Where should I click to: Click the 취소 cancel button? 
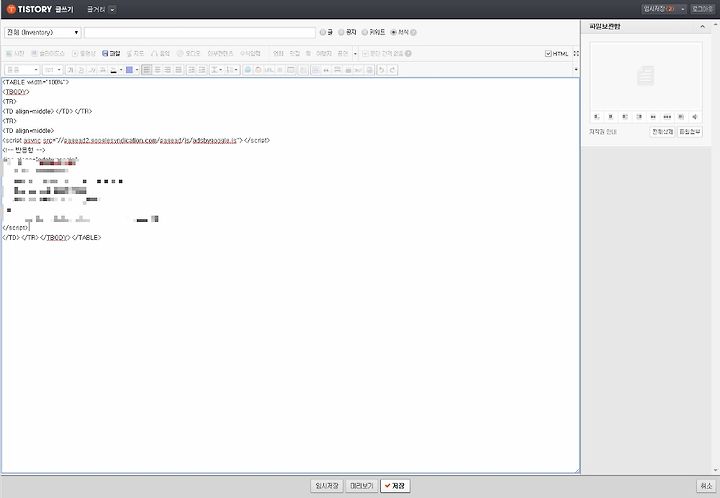pyautogui.click(x=706, y=486)
